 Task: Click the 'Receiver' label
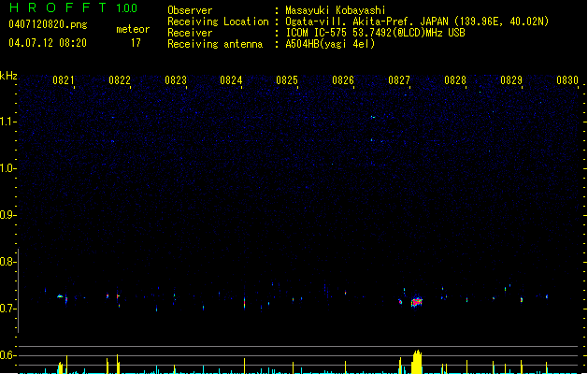tap(190, 33)
